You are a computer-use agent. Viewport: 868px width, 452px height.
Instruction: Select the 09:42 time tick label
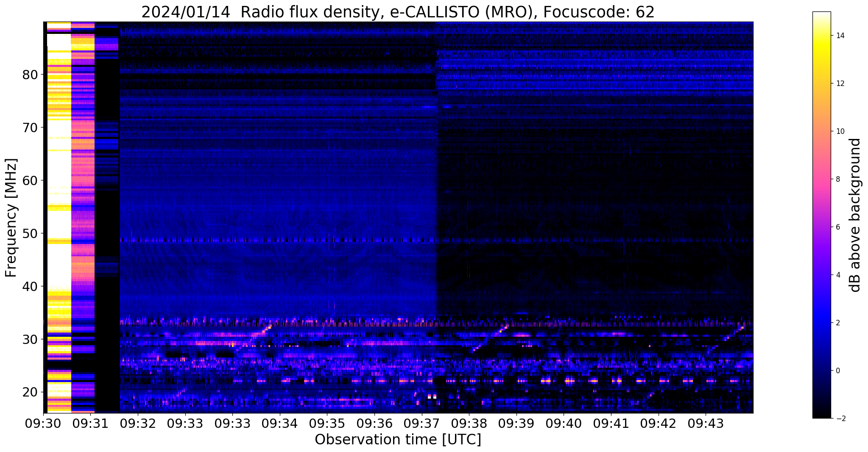[x=658, y=424]
